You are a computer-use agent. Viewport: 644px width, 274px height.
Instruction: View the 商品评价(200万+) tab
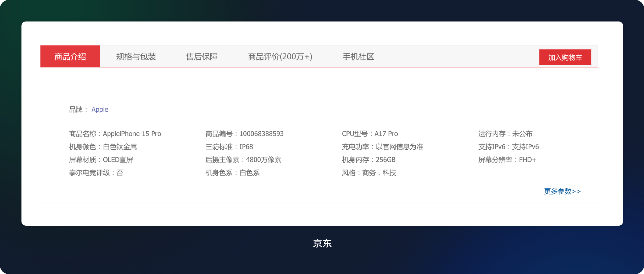pos(280,56)
